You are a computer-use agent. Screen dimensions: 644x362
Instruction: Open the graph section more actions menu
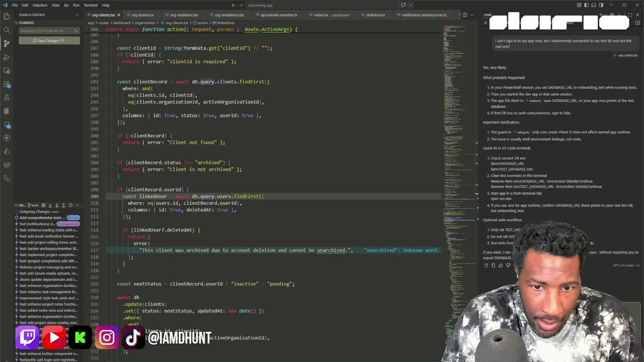pyautogui.click(x=76, y=205)
